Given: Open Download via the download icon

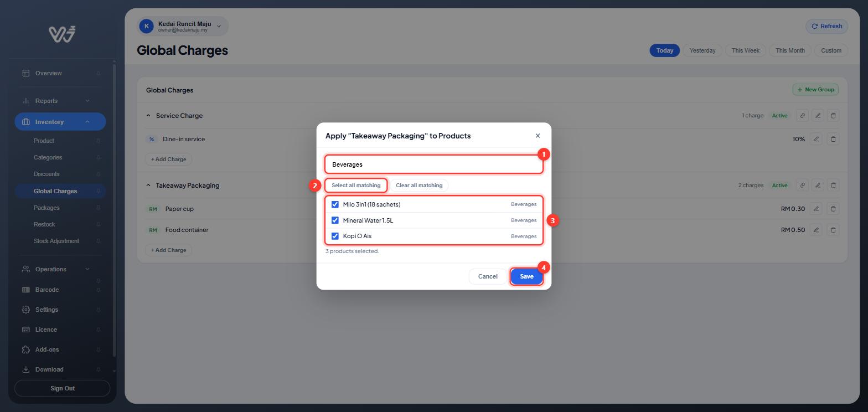Looking at the screenshot, I should (25, 369).
